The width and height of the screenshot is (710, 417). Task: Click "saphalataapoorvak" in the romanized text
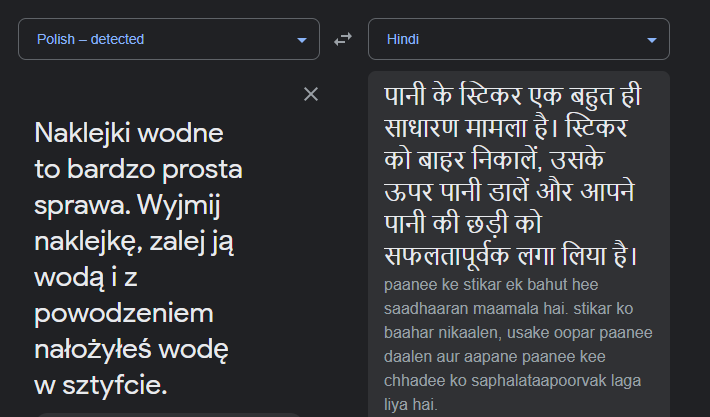point(538,381)
